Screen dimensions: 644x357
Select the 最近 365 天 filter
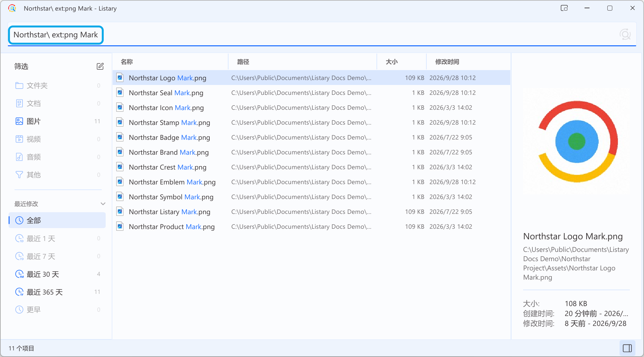tap(57, 292)
